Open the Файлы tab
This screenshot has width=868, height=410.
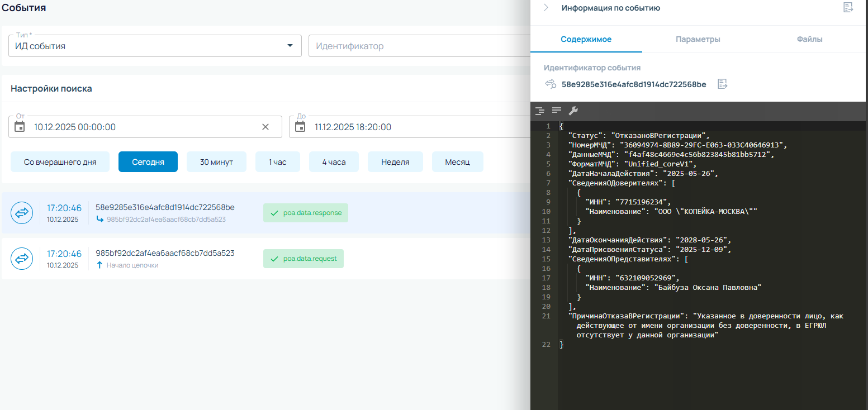[x=810, y=39]
